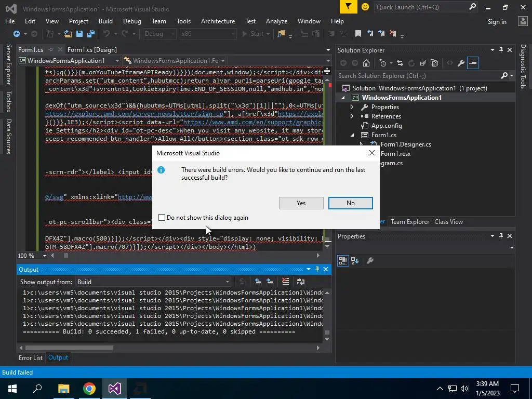532x399 pixels.
Task: Click the Show All Files icon
Action: coord(434,63)
